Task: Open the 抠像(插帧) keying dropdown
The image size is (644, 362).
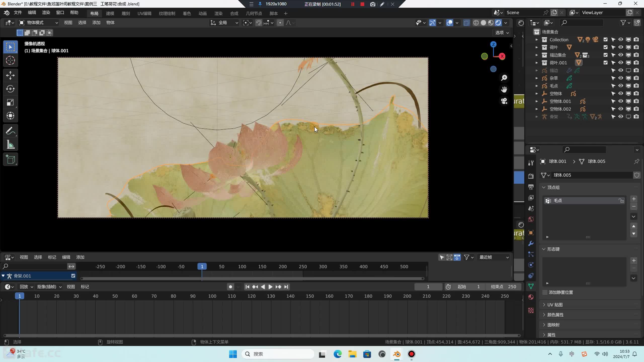Action: [x=49, y=287]
